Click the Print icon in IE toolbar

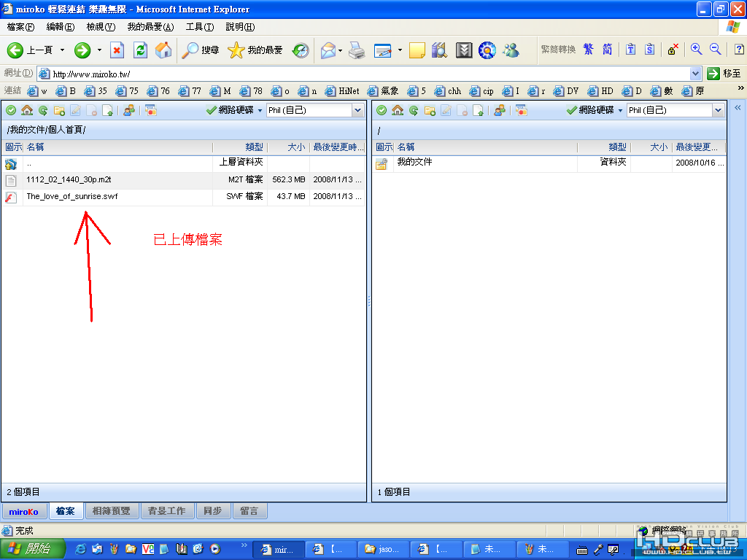pos(357,50)
